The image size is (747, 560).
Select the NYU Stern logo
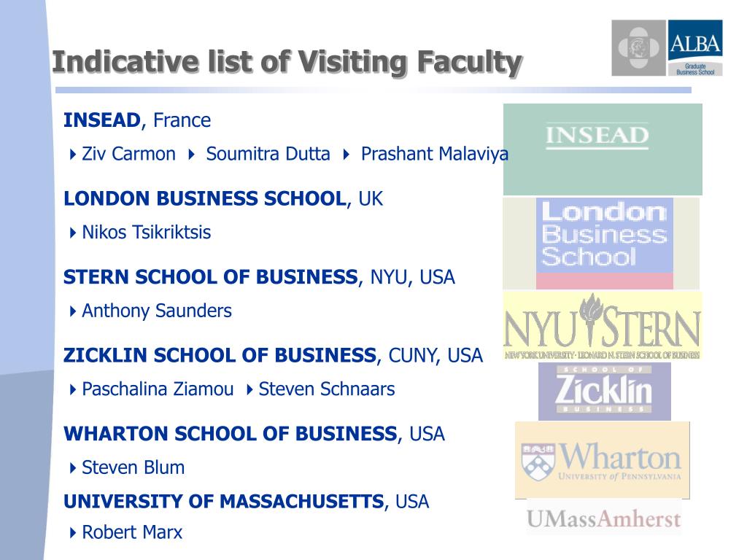(603, 325)
